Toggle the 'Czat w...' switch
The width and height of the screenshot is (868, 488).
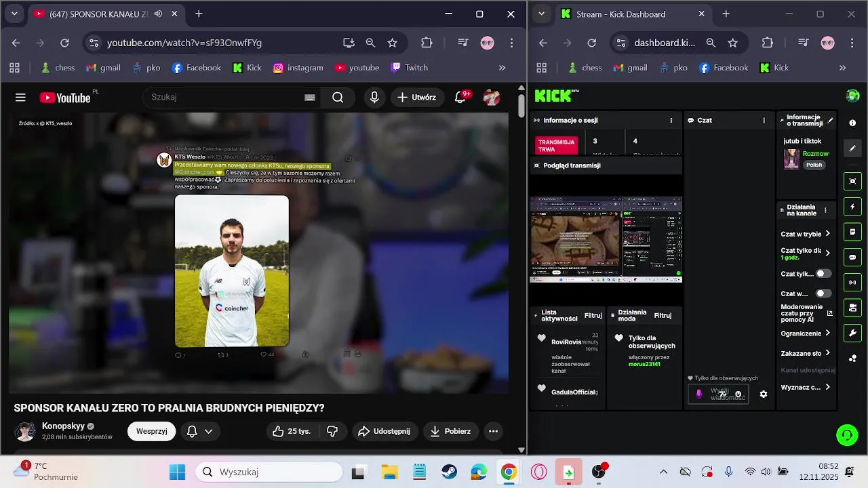(823, 293)
